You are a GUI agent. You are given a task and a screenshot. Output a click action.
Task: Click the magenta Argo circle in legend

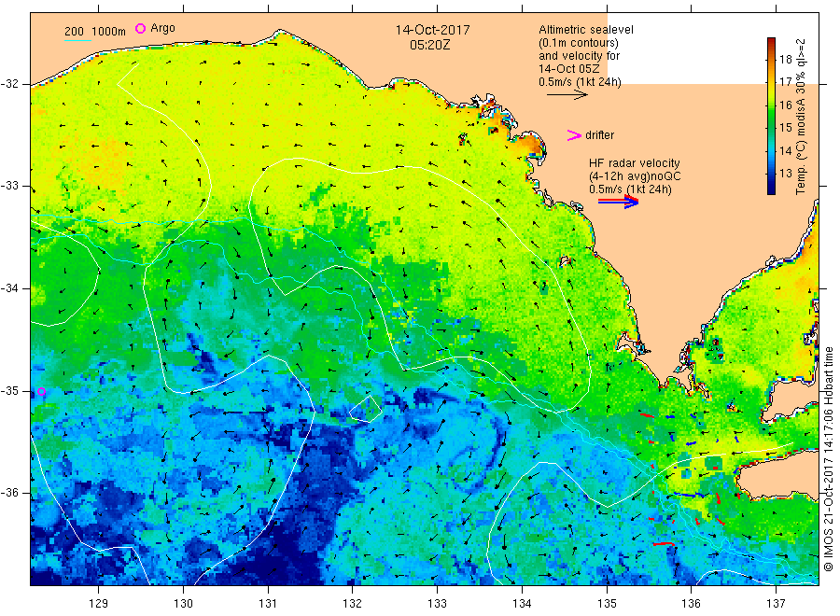140,28
